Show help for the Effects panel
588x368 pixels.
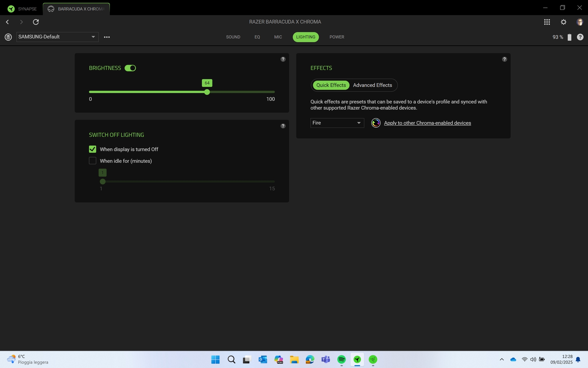[505, 59]
